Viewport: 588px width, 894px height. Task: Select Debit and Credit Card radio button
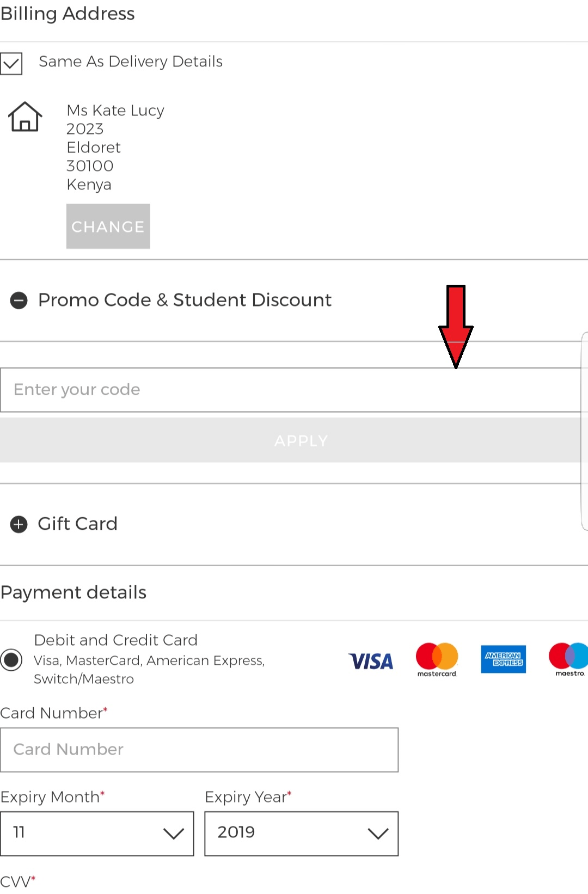coord(11,659)
